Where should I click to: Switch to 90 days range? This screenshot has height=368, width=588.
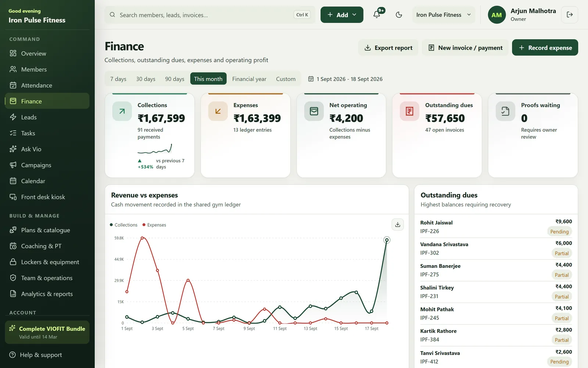[175, 79]
